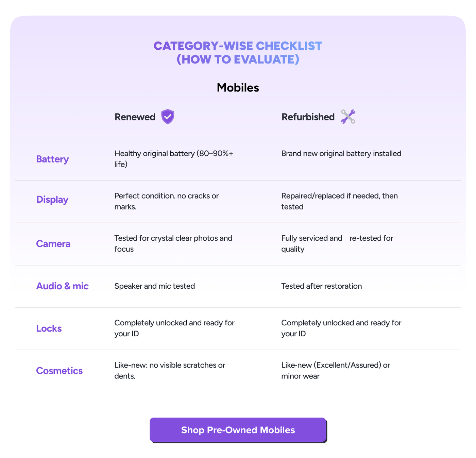
Task: Select the Audio & mic row label
Action: [62, 286]
